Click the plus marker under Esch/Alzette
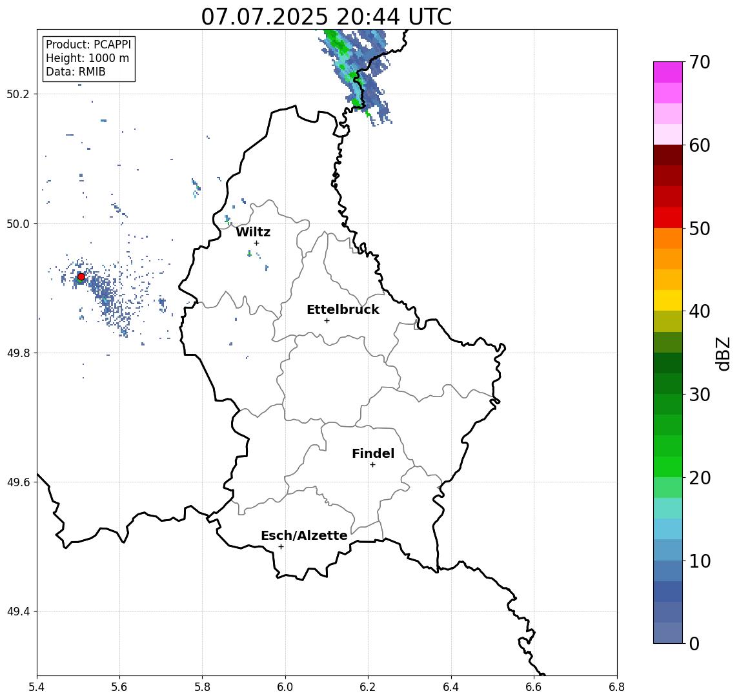739x700 pixels. click(281, 547)
